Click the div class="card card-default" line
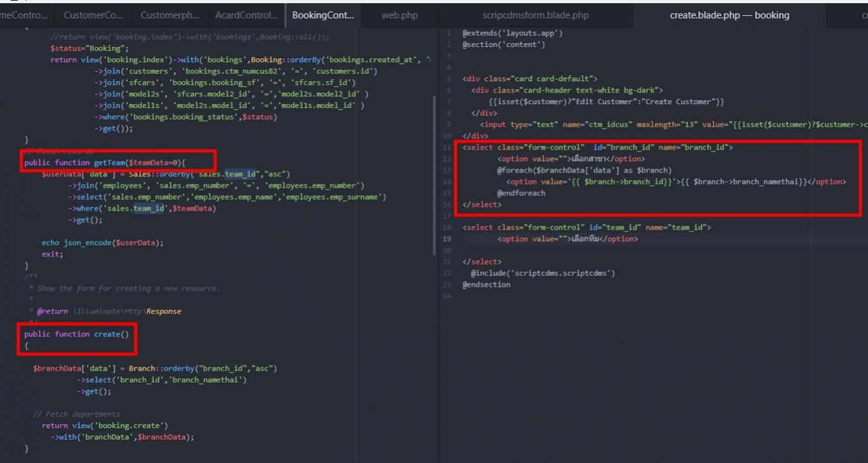868x463 pixels. pyautogui.click(x=530, y=79)
